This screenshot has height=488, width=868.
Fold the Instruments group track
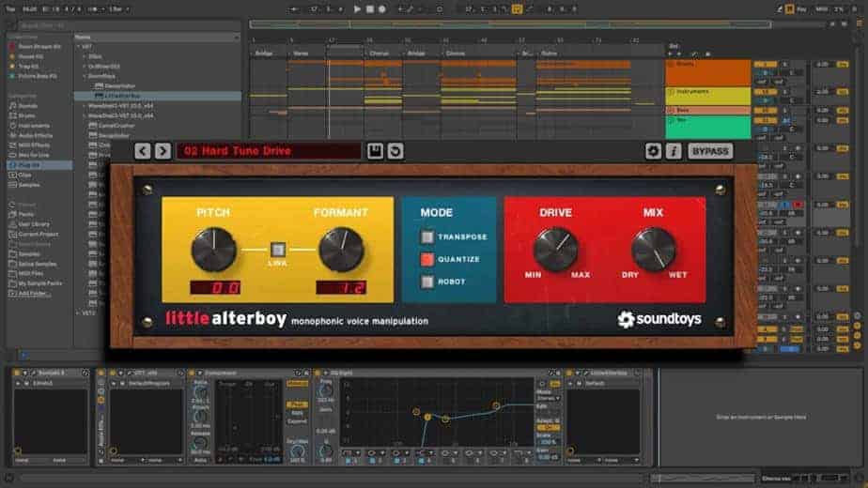point(671,92)
